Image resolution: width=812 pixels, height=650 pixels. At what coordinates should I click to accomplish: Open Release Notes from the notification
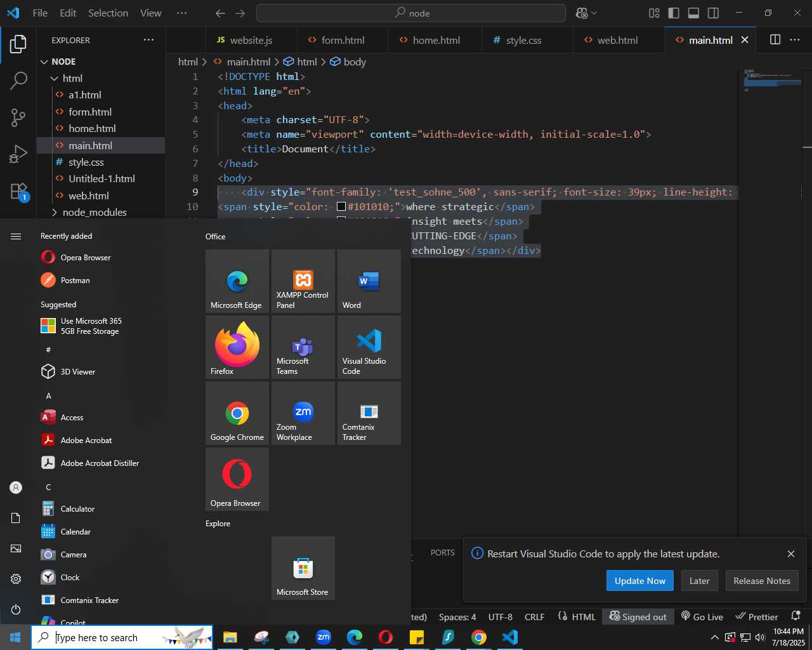(x=762, y=581)
